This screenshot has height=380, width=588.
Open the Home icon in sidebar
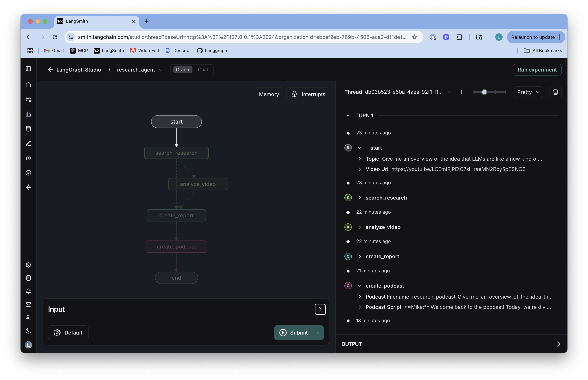tap(28, 85)
